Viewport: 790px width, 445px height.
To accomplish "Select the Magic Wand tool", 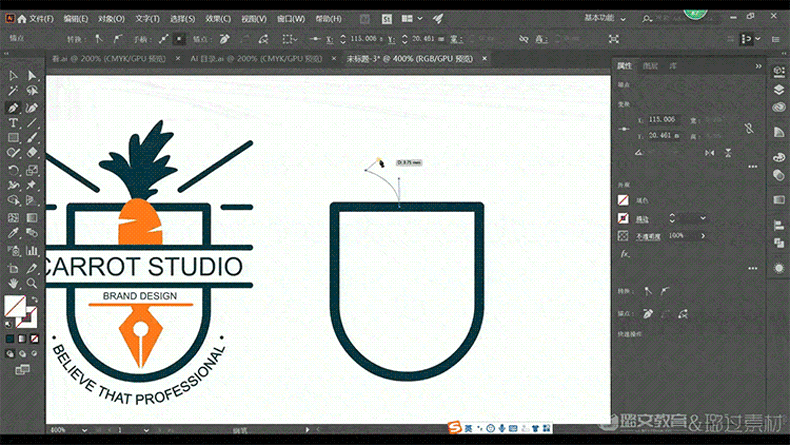I will click(13, 91).
